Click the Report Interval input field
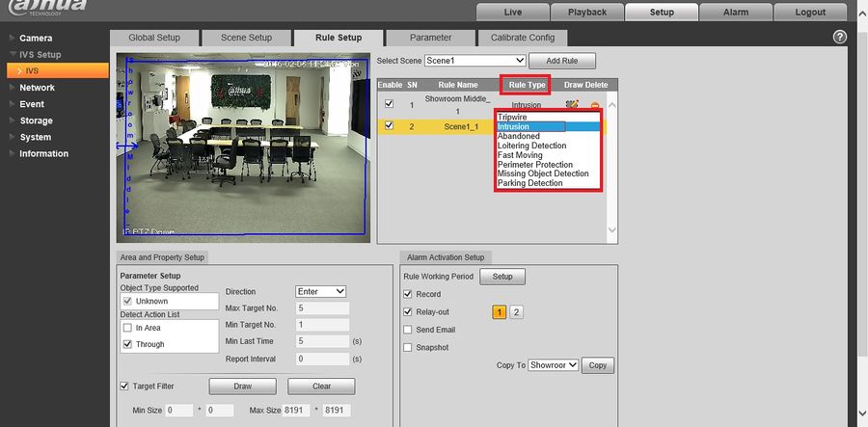Viewport: 868px width, 427px height. [x=322, y=359]
